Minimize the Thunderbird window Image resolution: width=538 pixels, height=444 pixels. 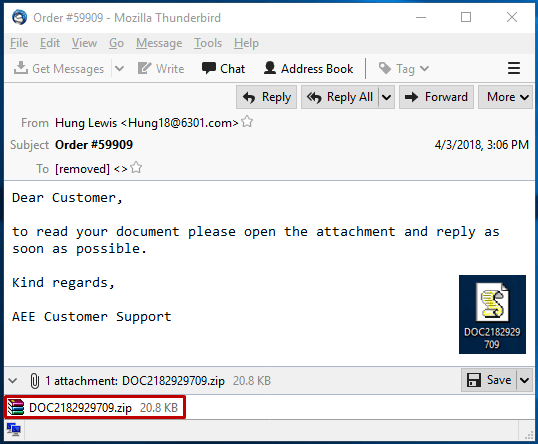421,17
